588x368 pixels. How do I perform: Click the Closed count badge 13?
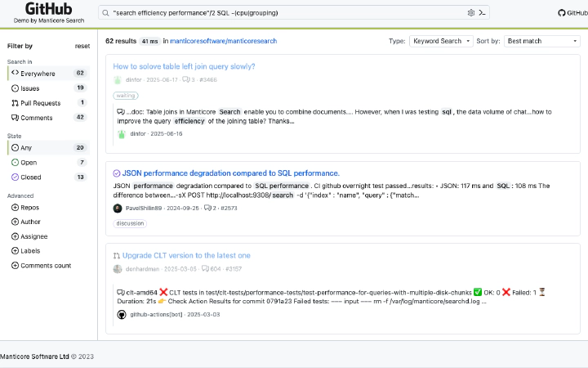pos(80,177)
